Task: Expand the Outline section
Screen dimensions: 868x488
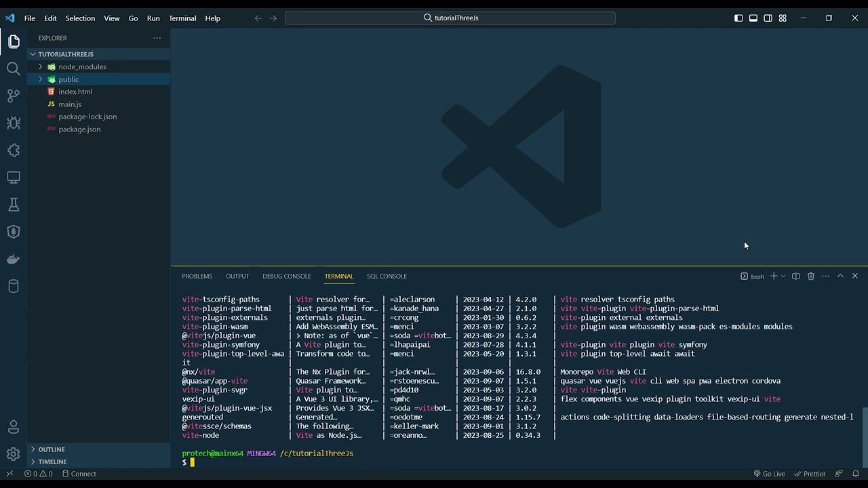Action: [x=98, y=449]
